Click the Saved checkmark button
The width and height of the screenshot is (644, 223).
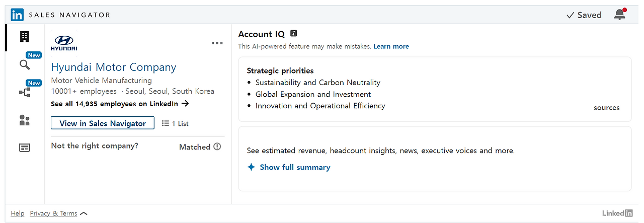coord(584,15)
